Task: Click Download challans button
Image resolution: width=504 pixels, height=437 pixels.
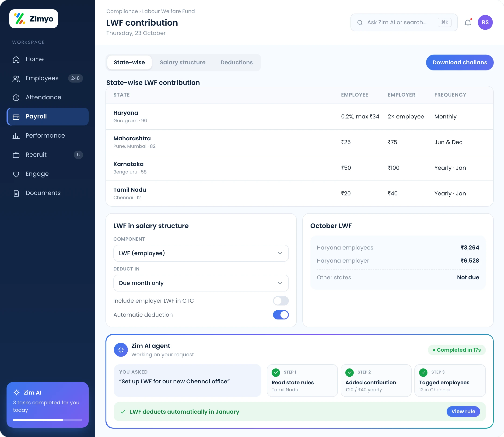Action: coord(460,62)
